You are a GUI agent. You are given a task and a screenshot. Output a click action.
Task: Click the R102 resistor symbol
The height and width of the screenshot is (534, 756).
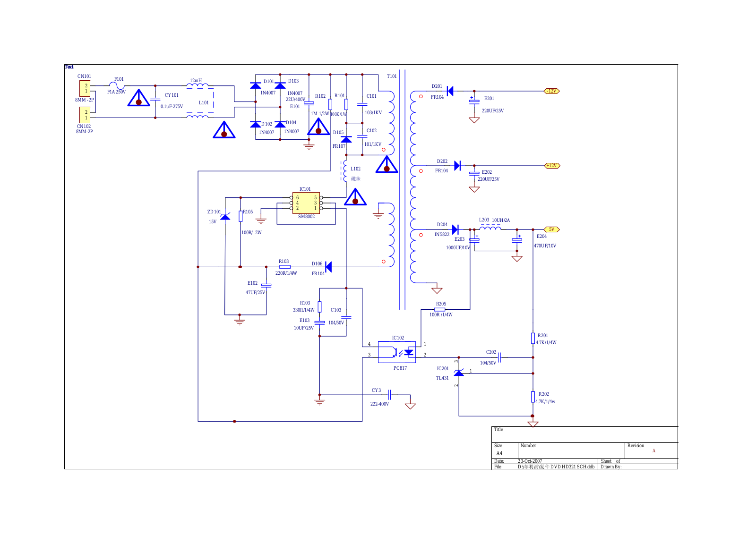tap(330, 104)
